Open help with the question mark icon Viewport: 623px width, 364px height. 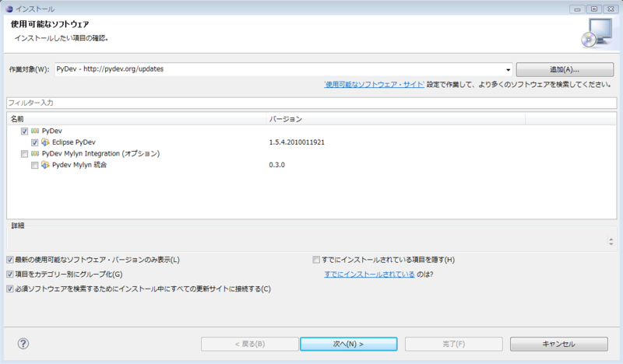pos(23,344)
